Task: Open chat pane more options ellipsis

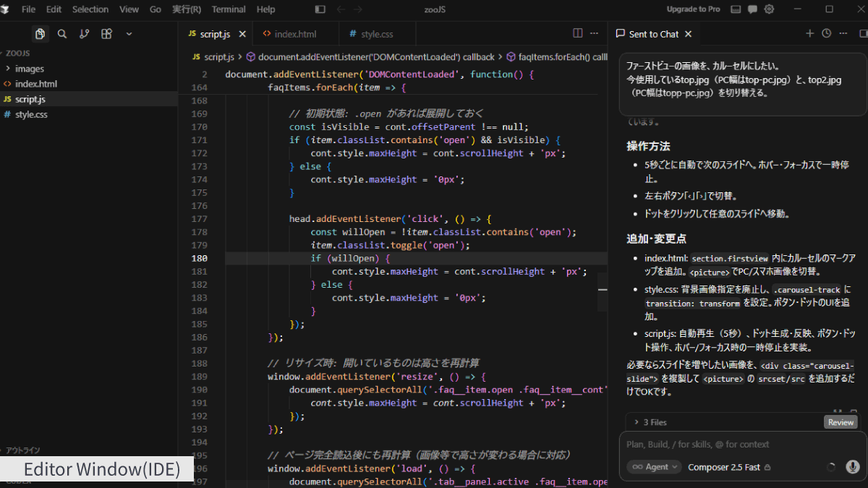Action: point(843,33)
